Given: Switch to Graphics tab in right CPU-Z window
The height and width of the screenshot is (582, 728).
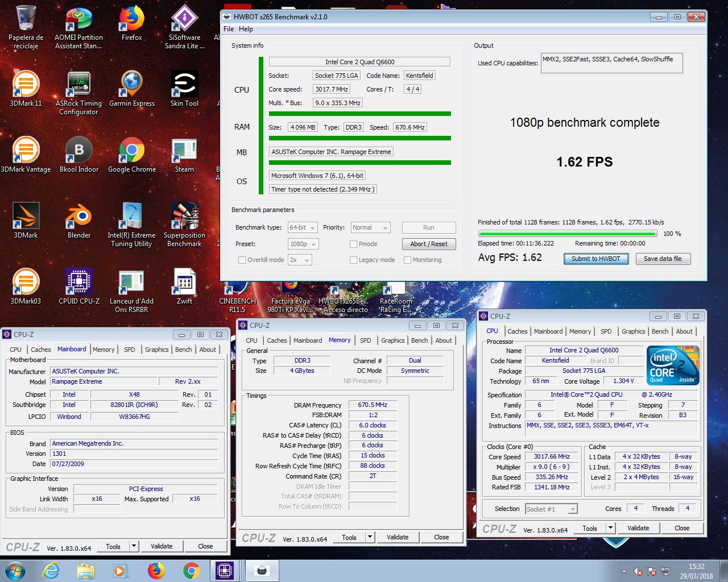Looking at the screenshot, I should [633, 331].
